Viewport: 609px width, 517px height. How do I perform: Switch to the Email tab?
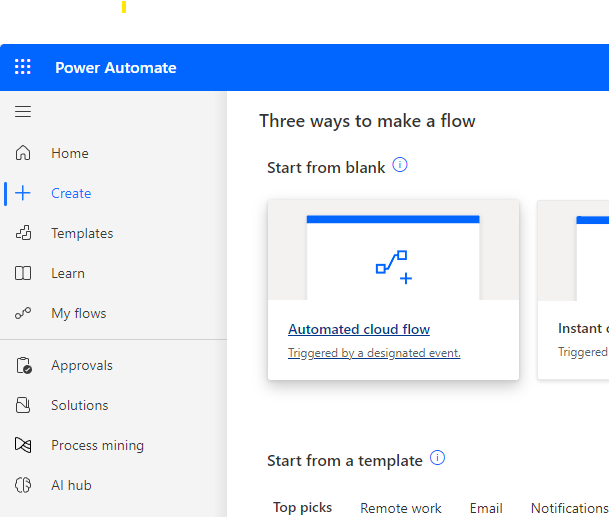486,508
